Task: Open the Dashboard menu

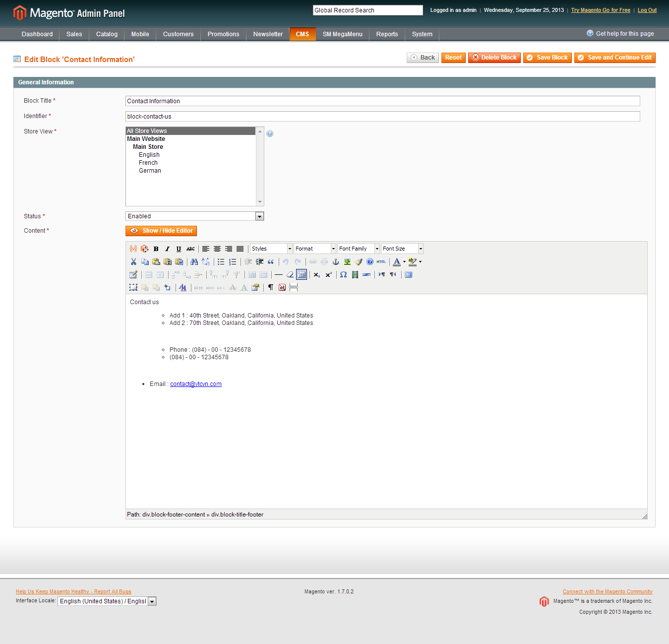Action: point(37,34)
